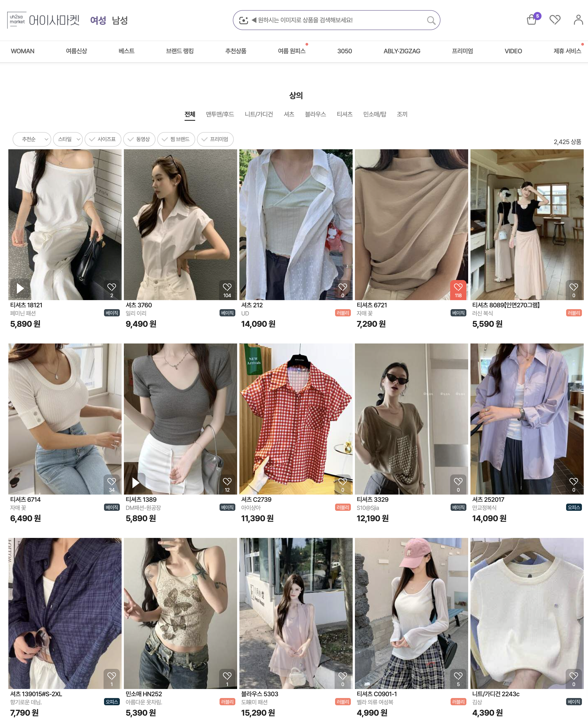The height and width of the screenshot is (724, 588).
Task: Toggle the 사이즈표 filter checkbox
Action: pos(103,139)
